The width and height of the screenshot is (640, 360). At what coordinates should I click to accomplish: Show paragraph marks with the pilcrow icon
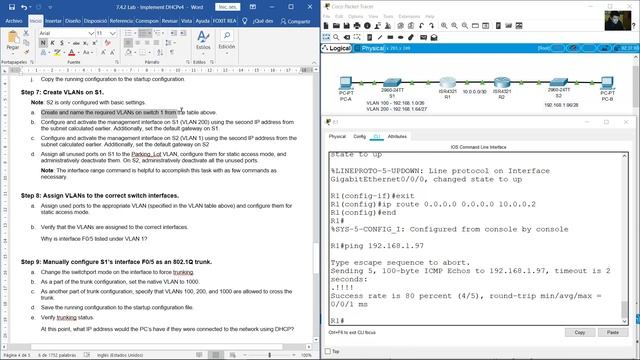(172, 53)
